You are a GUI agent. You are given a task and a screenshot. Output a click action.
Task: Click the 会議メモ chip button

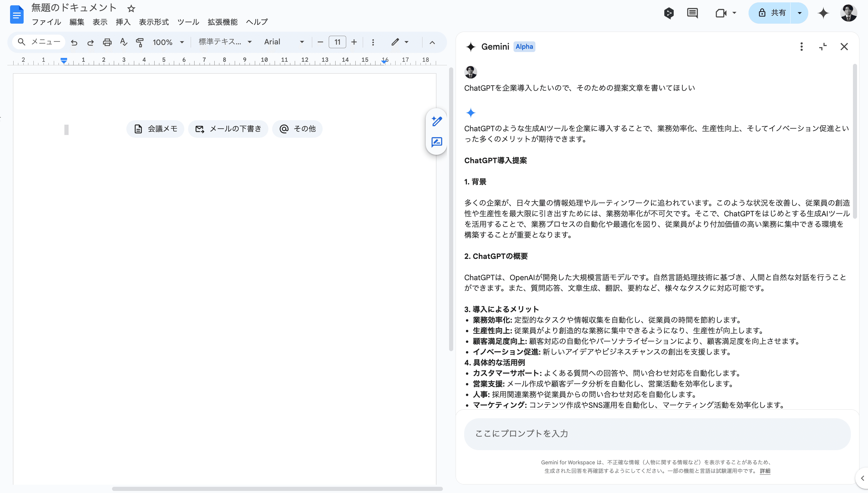click(156, 129)
